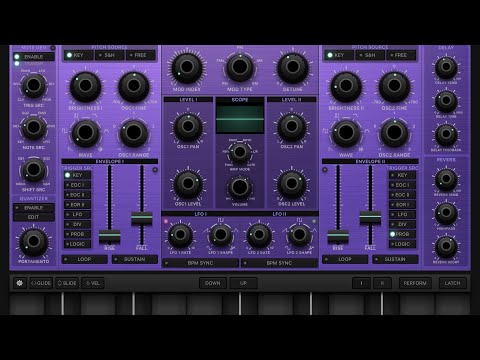Click the OSC2 Range knob

394,133
